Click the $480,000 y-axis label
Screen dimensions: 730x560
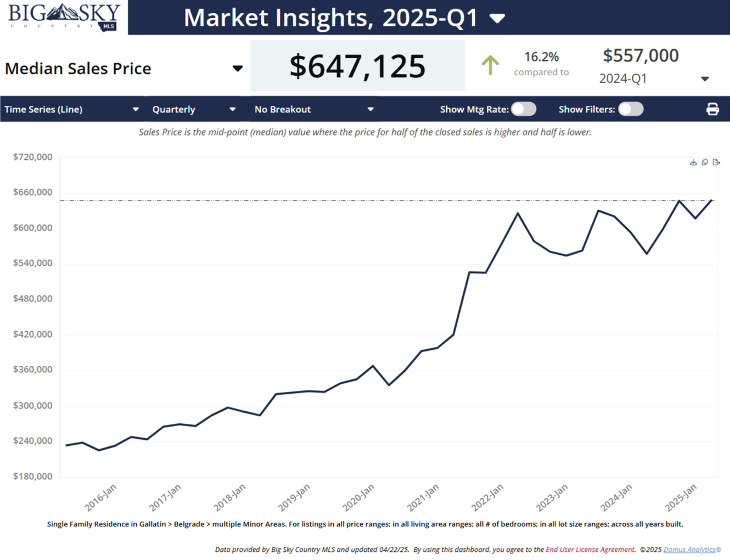pyautogui.click(x=33, y=299)
